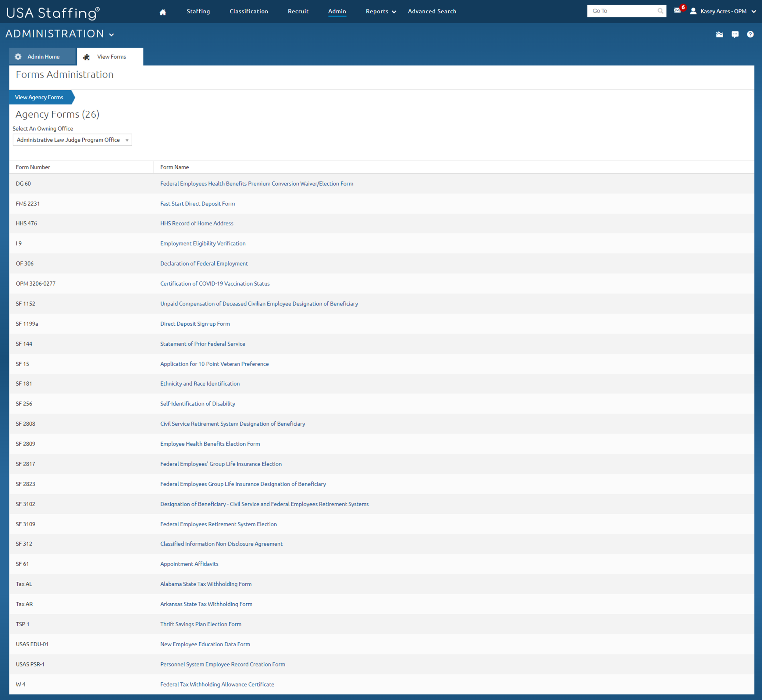The width and height of the screenshot is (762, 700).
Task: Click the user profile icon beside Kasey Acres
Action: pyautogui.click(x=693, y=11)
